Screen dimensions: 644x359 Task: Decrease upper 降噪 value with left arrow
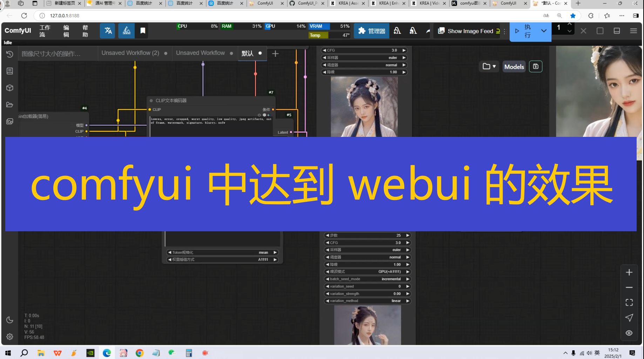(324, 72)
